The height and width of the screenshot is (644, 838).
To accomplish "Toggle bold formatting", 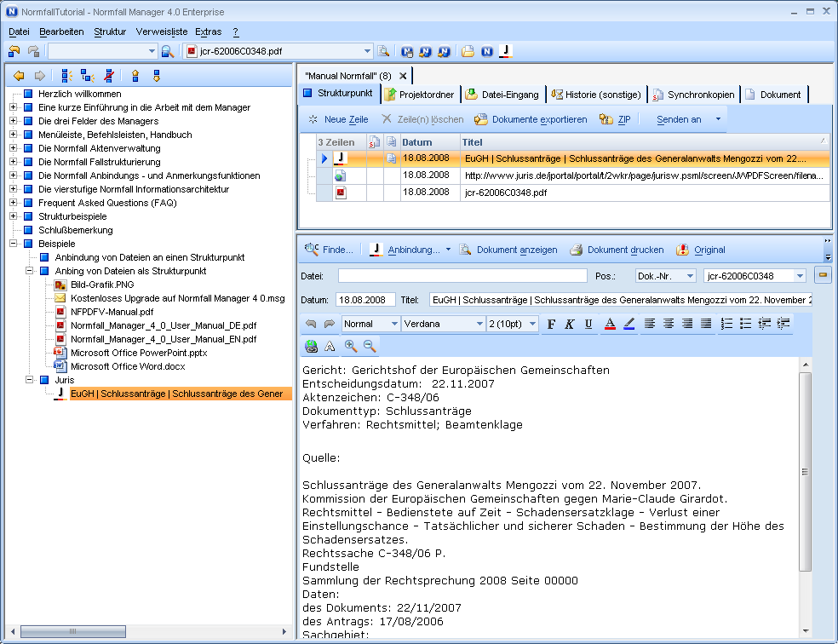I will (x=551, y=324).
